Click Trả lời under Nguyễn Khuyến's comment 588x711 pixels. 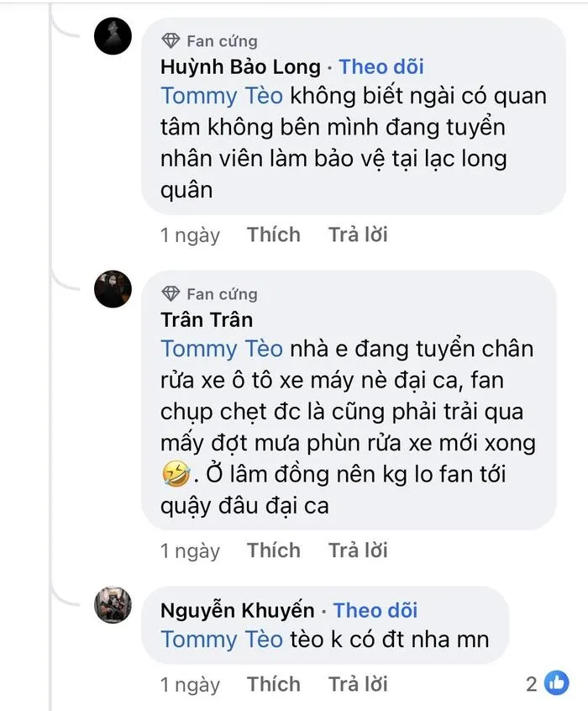(x=359, y=684)
